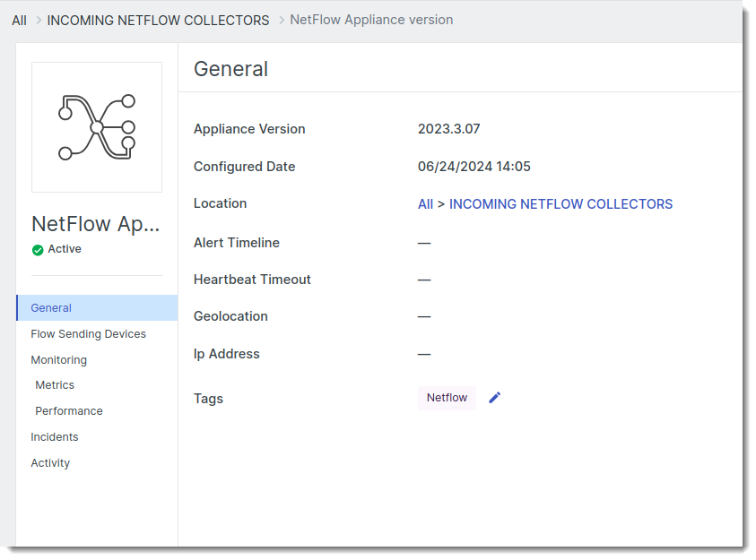Click the Configured Date label

pyautogui.click(x=245, y=167)
